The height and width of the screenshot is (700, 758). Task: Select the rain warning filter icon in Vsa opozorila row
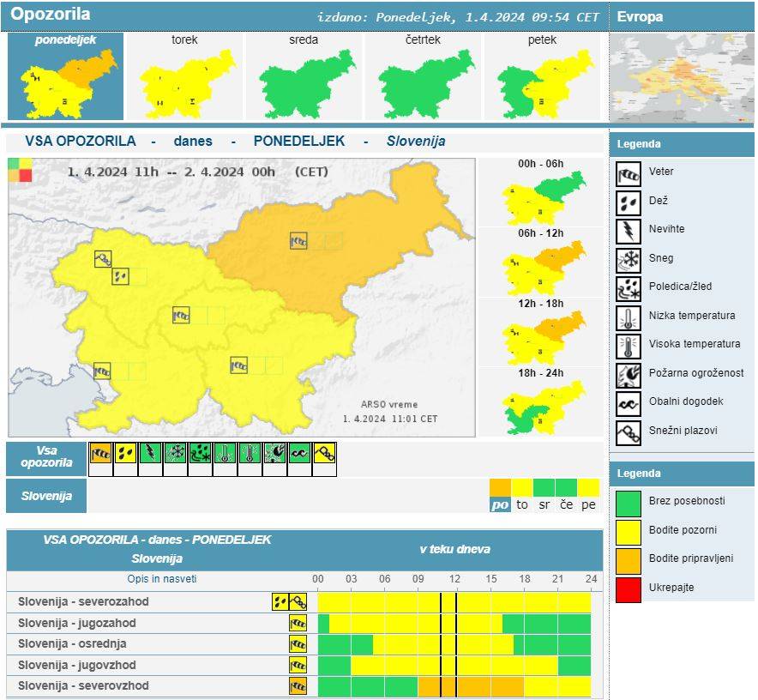coord(126,454)
